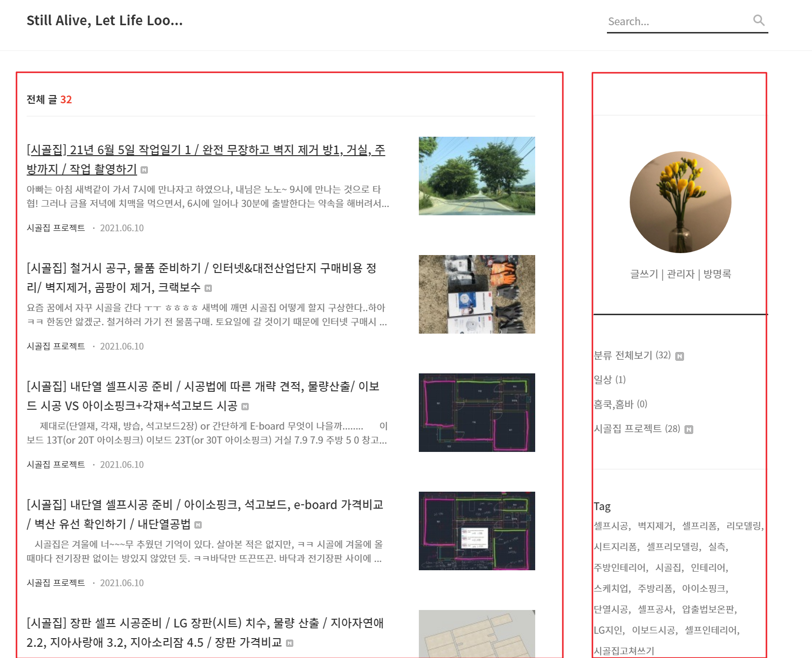Screen dimensions: 812x658
Task: Click tag 주방인테리어
Action: (x=620, y=568)
